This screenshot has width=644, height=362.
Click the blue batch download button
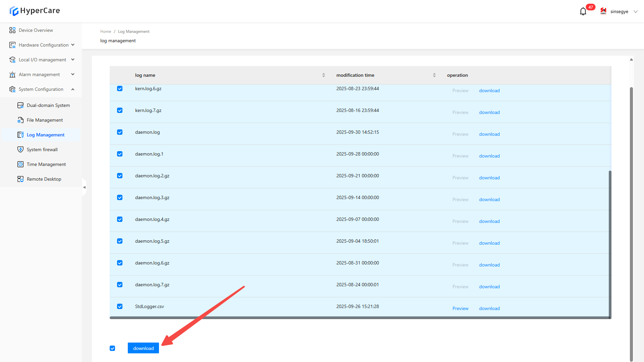point(143,348)
